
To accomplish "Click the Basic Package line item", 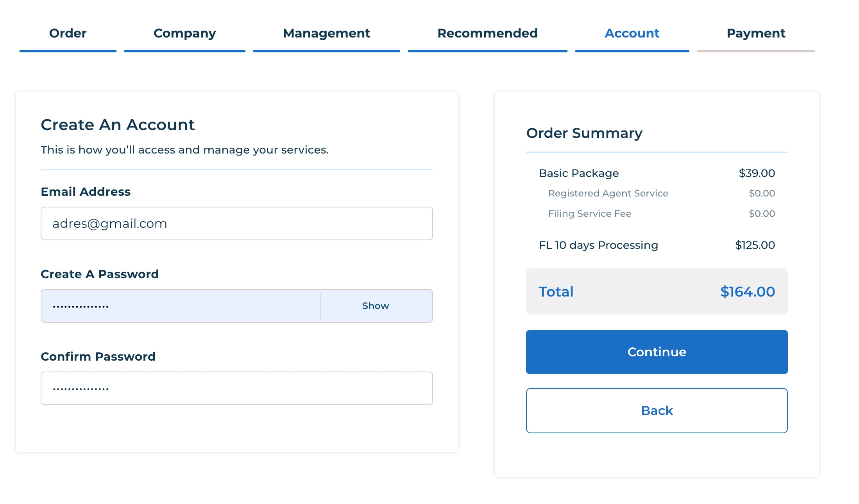I will [x=578, y=173].
